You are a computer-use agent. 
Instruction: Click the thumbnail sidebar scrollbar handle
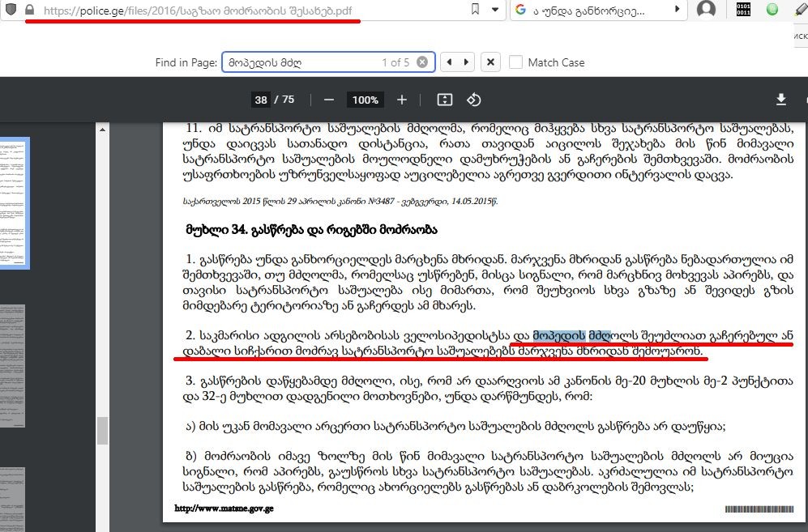(103, 431)
